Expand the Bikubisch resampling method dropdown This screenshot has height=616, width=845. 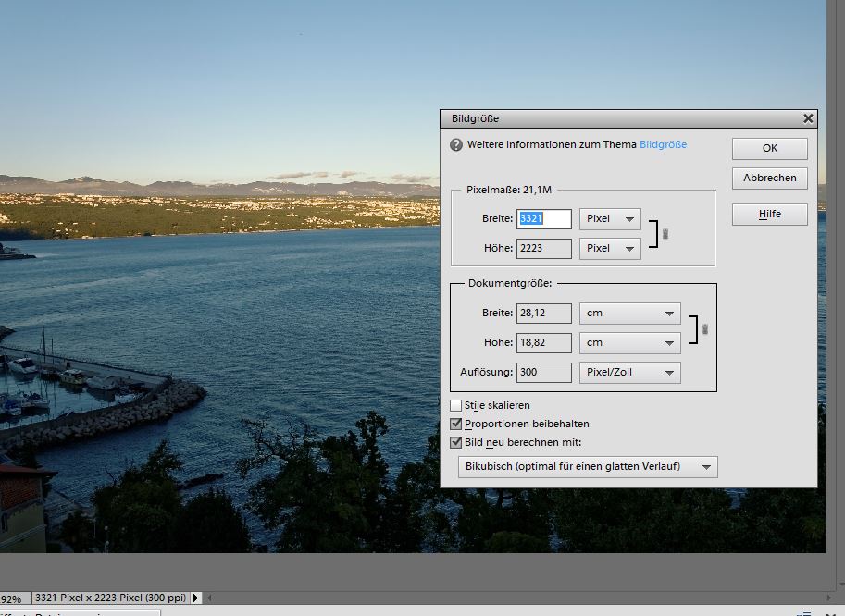tap(588, 467)
